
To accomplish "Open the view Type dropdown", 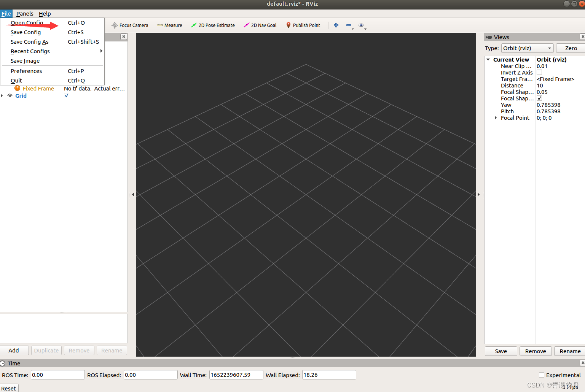I will [528, 48].
